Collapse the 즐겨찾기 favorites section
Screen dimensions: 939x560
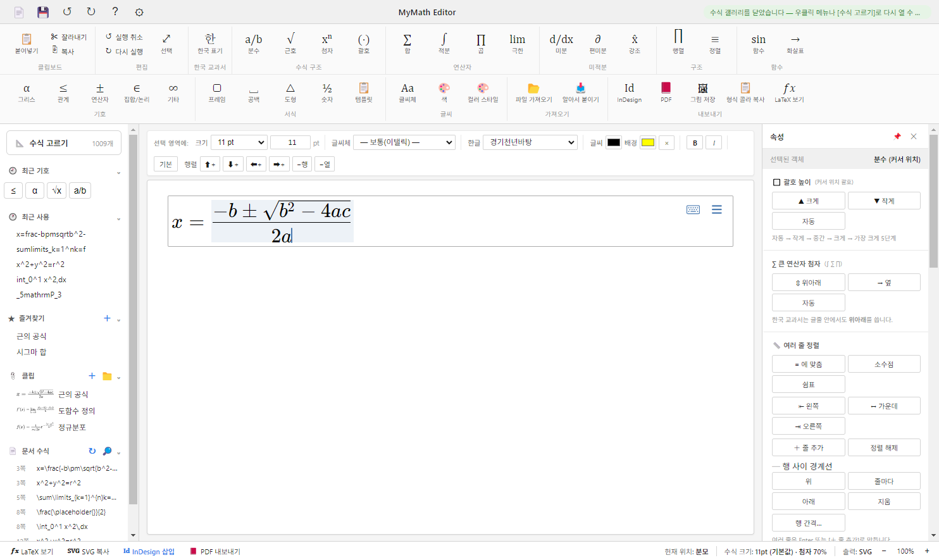pyautogui.click(x=118, y=320)
